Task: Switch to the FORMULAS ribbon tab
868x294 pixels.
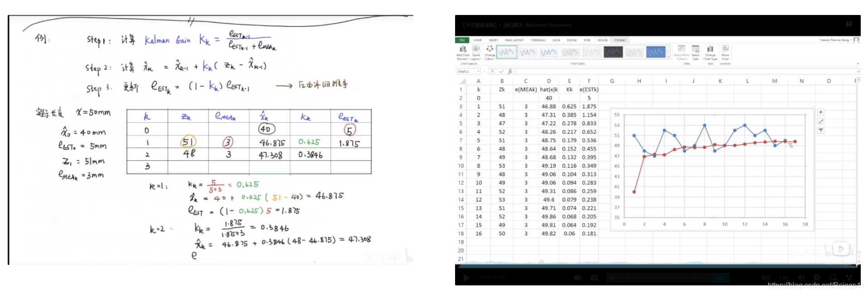Action: pos(538,40)
